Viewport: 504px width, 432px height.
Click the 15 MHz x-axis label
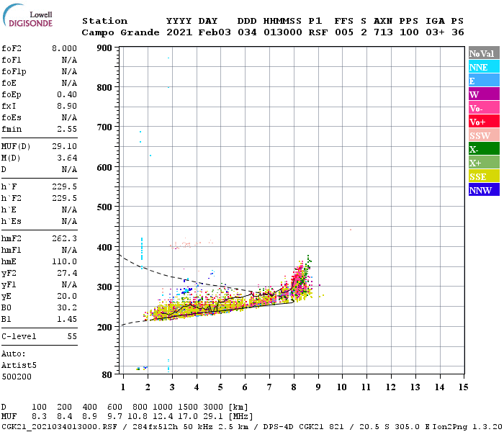pos(463,387)
